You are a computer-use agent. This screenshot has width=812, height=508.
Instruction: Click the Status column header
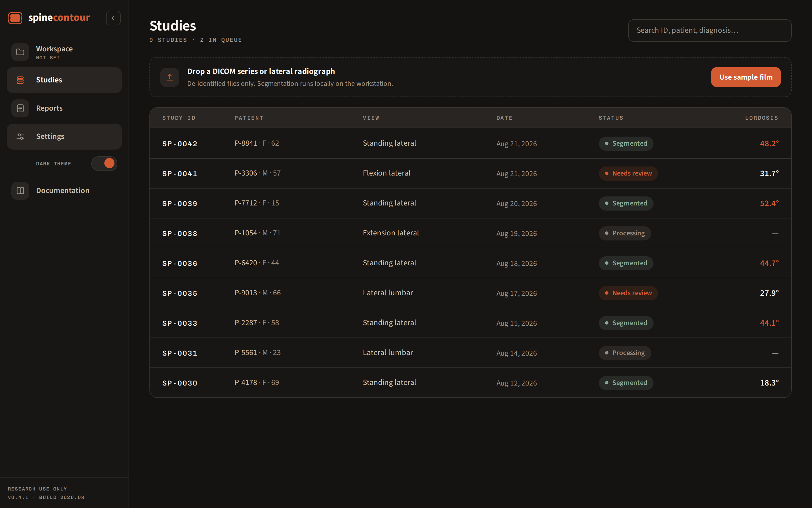click(611, 118)
